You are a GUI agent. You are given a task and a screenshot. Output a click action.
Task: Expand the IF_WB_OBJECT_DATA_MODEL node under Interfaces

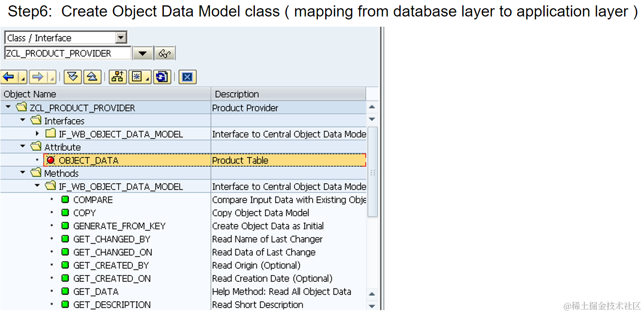[38, 133]
